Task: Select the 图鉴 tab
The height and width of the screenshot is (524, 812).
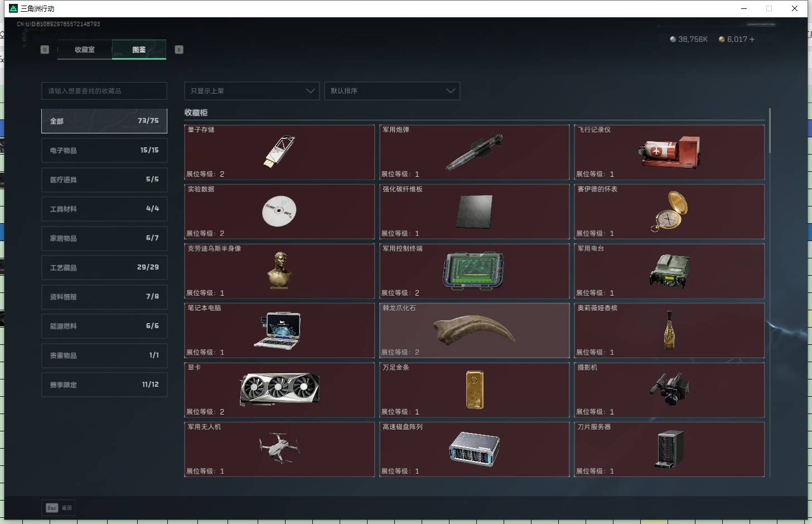Action: 139,50
